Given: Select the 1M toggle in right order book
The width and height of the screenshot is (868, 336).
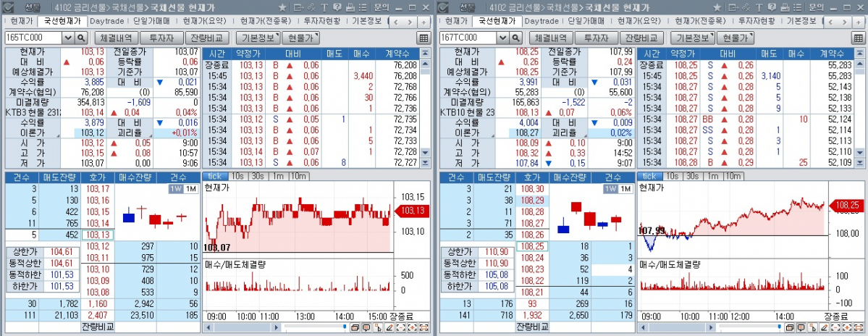Looking at the screenshot, I should click(x=625, y=189).
